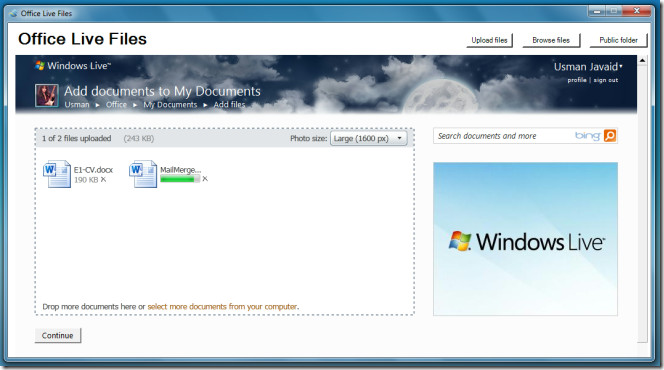Click the user profile picture
664x370 pixels.
47,95
